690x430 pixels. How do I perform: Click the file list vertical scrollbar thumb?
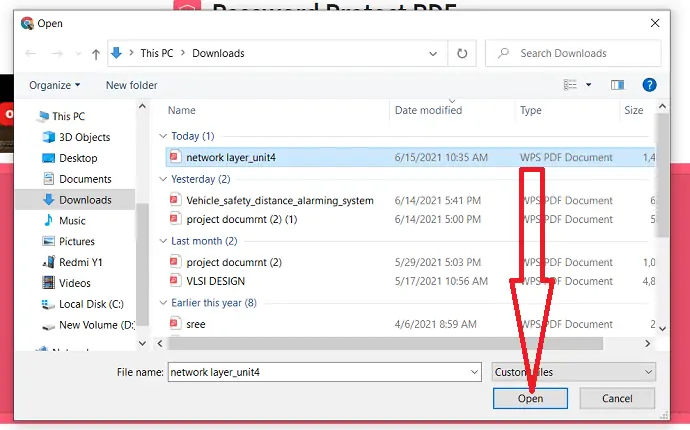pyautogui.click(x=662, y=175)
